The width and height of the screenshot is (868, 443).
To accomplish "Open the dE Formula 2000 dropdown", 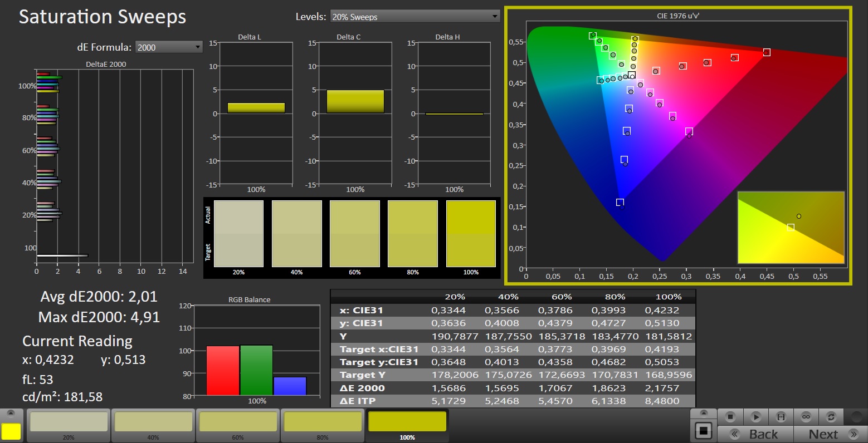I will click(x=169, y=47).
